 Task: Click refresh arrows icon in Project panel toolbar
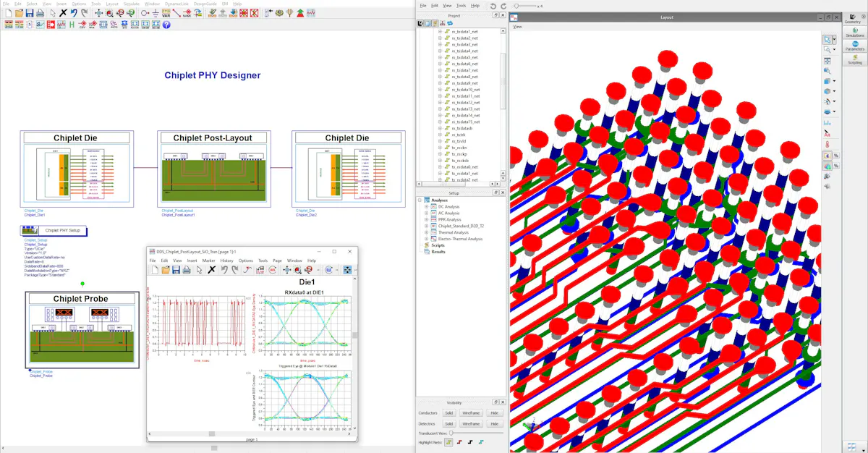click(x=450, y=23)
